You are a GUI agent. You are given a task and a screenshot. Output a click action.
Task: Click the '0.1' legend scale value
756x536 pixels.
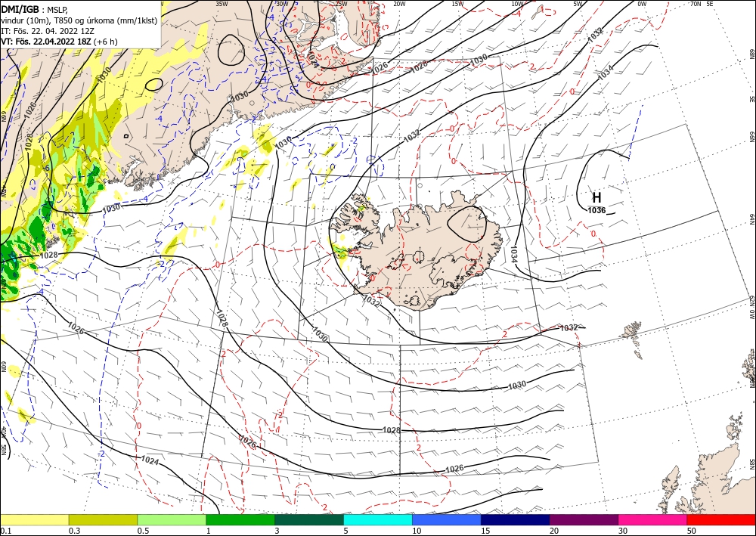[5, 531]
